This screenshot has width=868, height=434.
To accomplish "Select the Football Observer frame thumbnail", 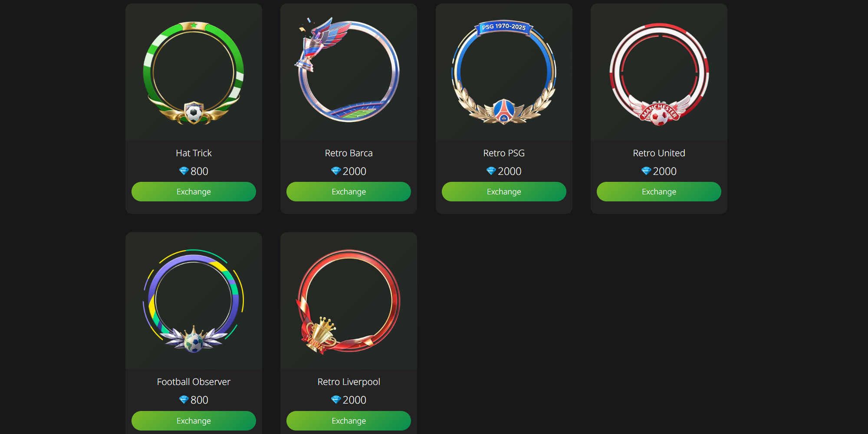I will (x=194, y=301).
